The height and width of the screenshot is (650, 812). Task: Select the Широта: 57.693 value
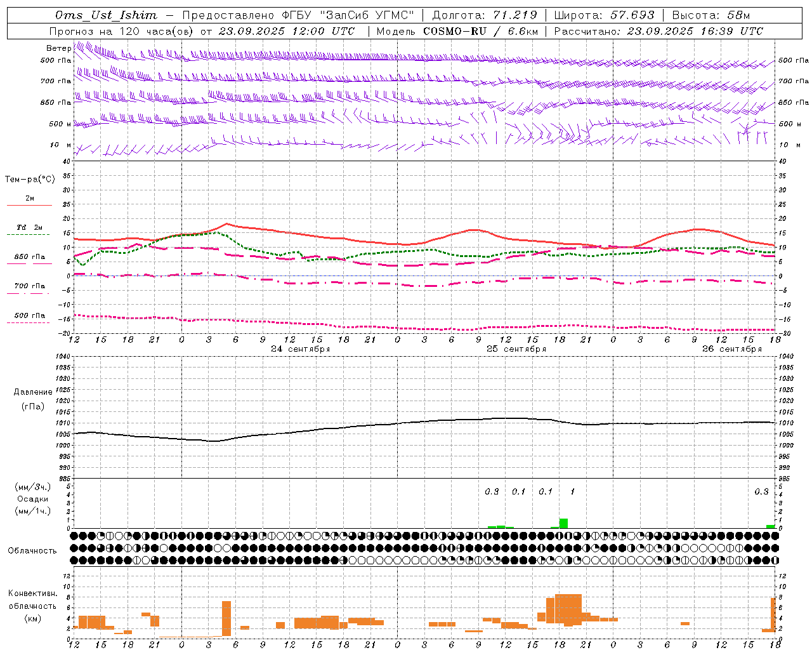click(x=604, y=15)
